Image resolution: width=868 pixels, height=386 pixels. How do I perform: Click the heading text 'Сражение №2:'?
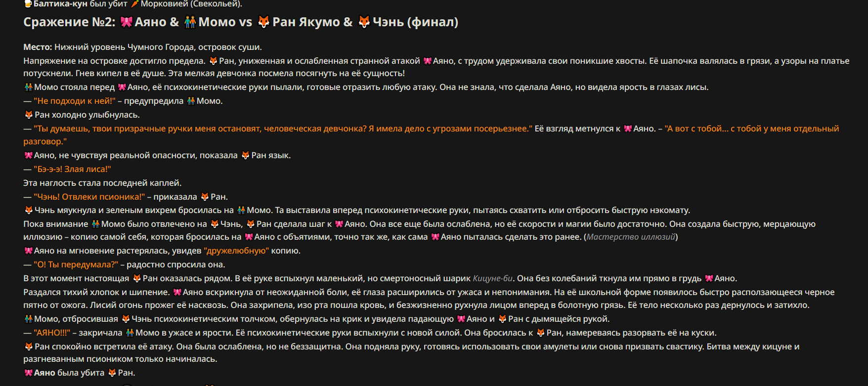click(69, 22)
